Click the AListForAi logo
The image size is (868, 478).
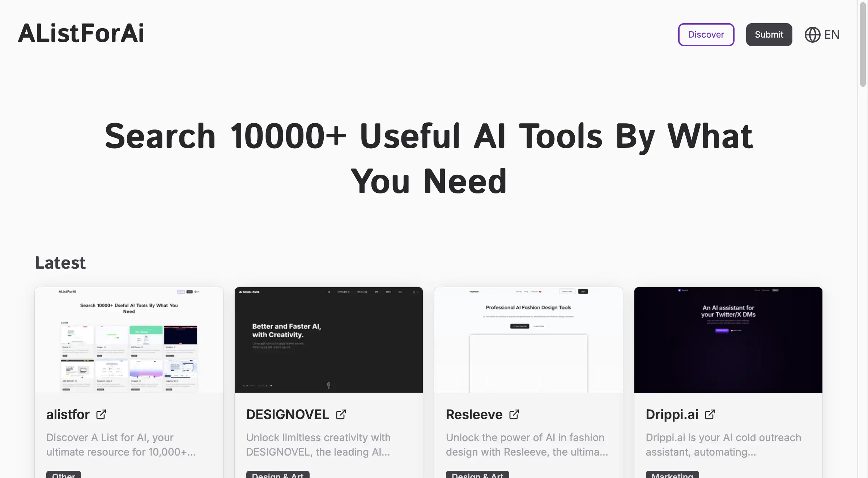coord(81,33)
